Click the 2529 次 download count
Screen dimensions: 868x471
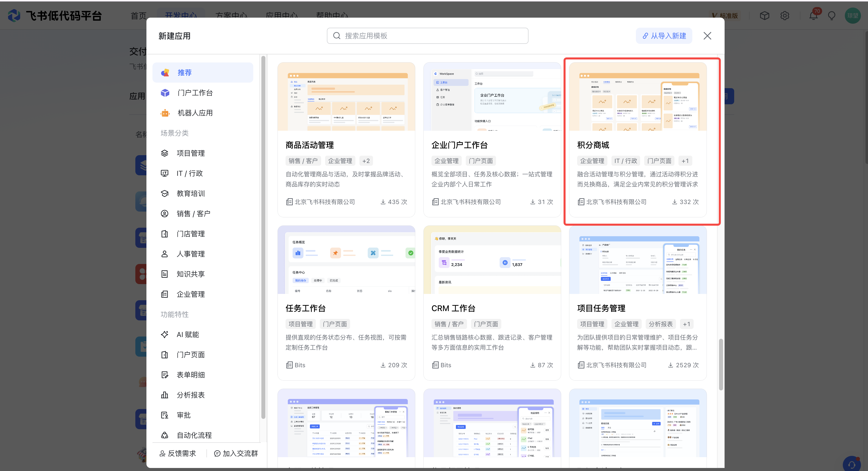(x=683, y=365)
